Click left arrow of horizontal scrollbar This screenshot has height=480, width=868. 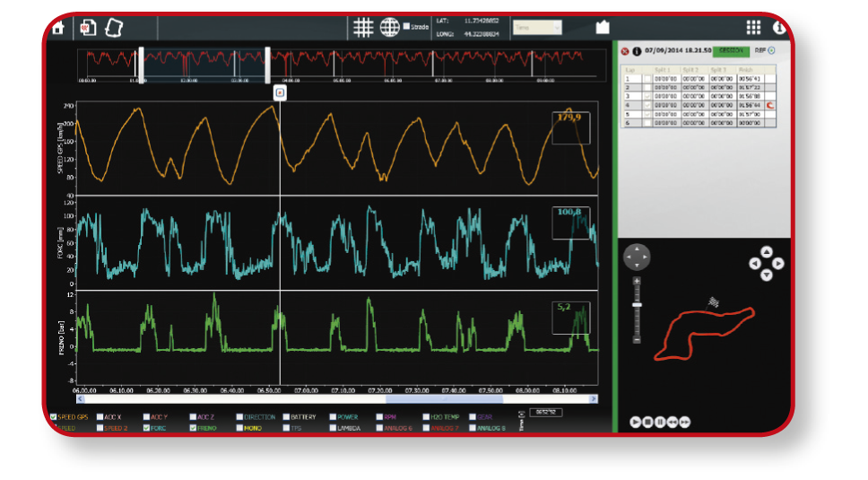pos(81,398)
